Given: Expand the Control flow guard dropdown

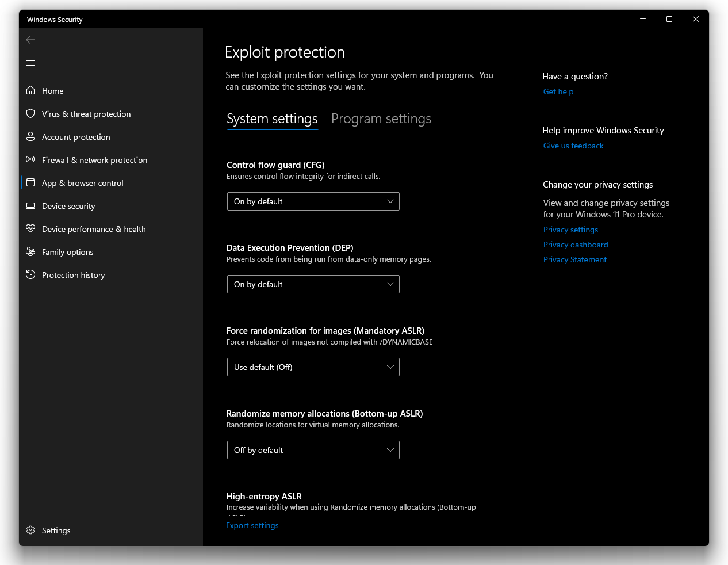Looking at the screenshot, I should point(313,201).
